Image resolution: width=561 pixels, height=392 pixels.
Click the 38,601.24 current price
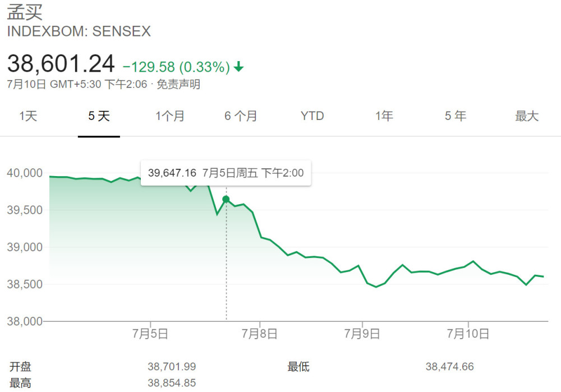[x=61, y=64]
